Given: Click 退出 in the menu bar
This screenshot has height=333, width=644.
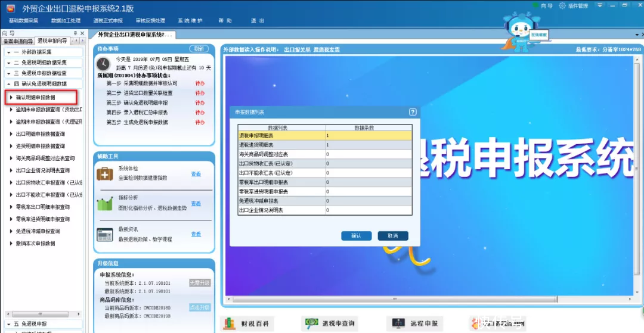Looking at the screenshot, I should [x=258, y=20].
